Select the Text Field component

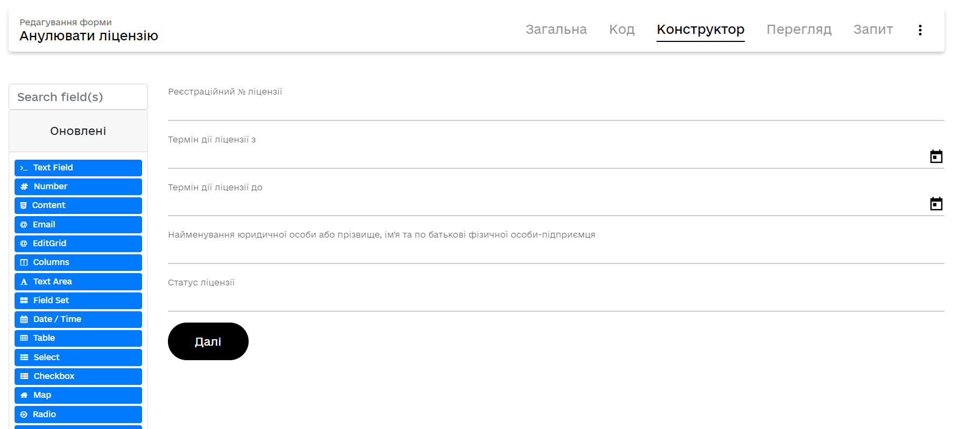tap(78, 168)
